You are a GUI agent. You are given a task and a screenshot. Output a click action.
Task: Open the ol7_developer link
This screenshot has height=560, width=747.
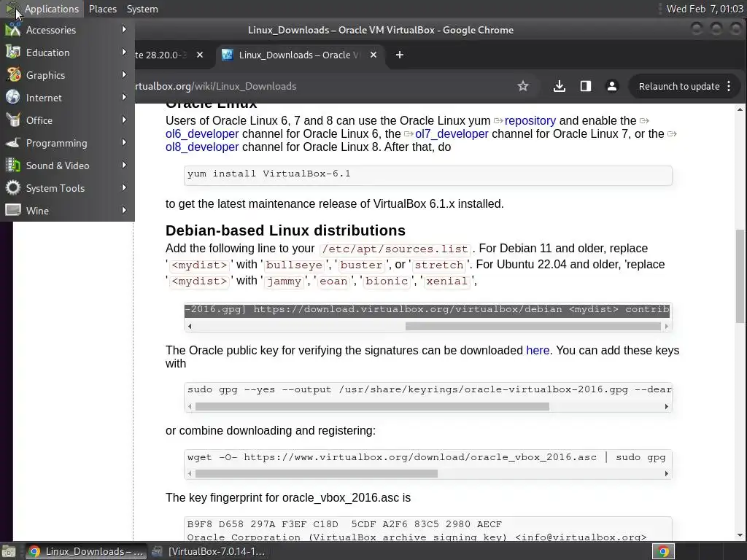451,134
